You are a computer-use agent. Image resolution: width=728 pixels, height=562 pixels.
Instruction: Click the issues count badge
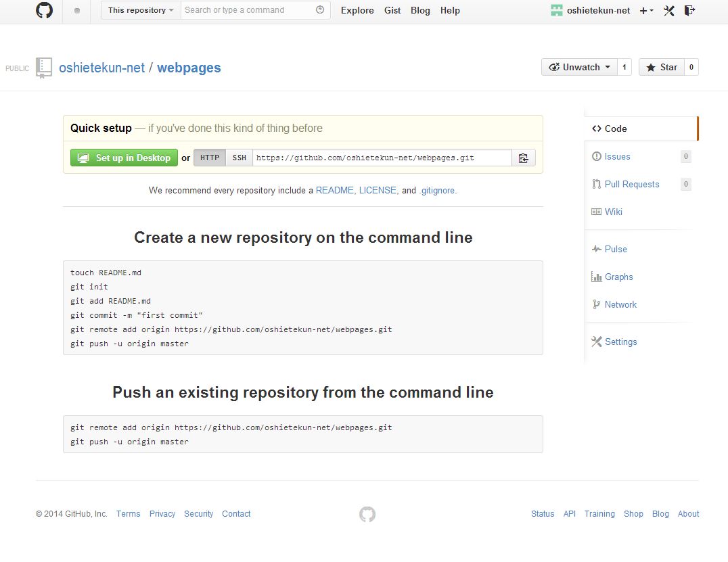pos(686,156)
